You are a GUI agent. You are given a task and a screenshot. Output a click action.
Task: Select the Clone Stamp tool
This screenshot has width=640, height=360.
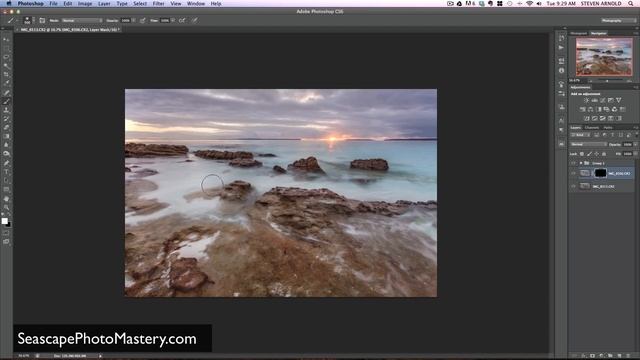click(6, 110)
